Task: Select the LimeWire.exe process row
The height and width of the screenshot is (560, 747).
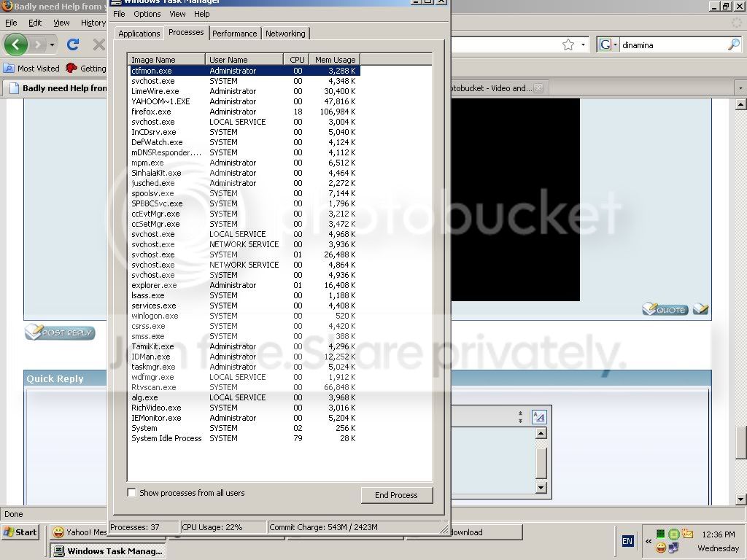Action: (245, 91)
